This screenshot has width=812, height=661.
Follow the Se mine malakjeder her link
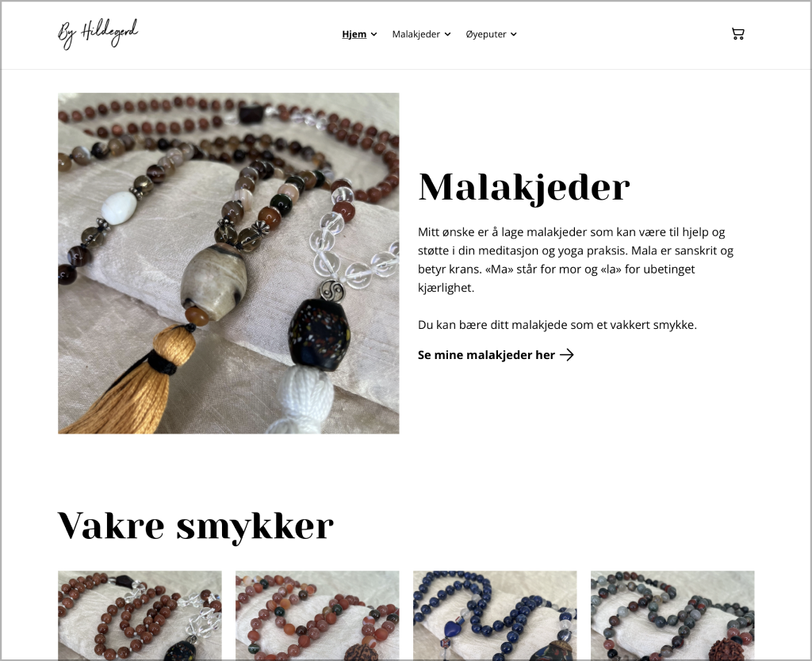point(486,355)
